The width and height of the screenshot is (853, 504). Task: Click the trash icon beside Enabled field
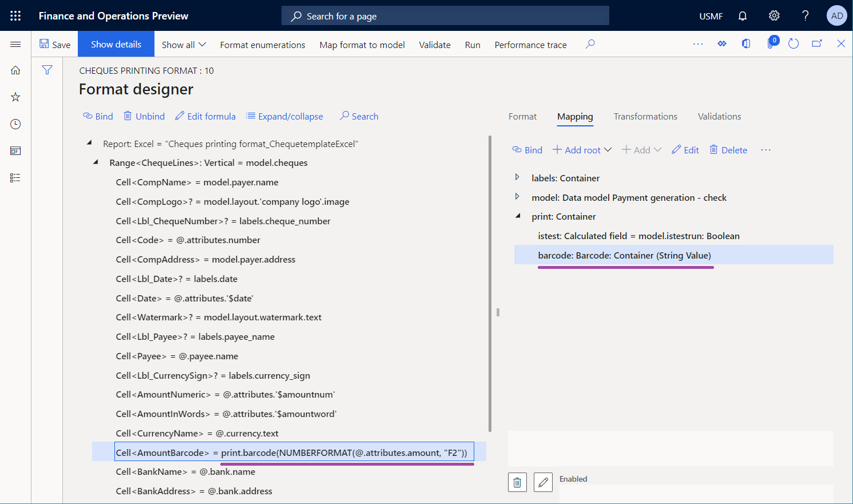pos(517,482)
